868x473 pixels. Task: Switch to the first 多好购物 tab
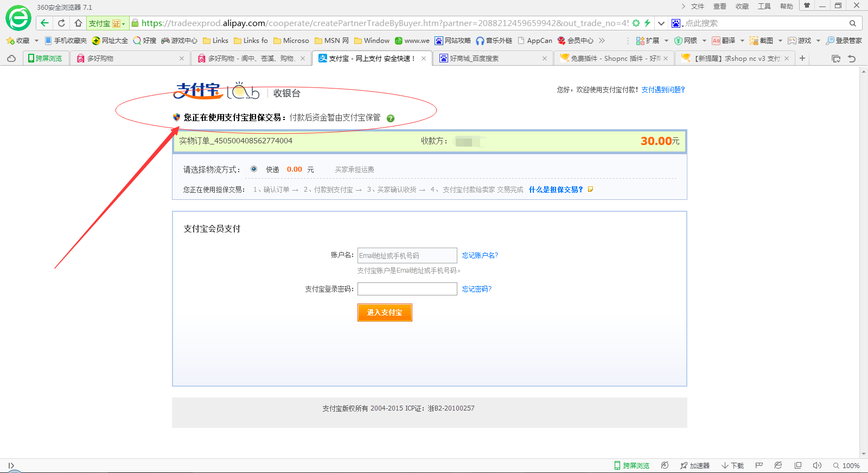click(x=130, y=58)
